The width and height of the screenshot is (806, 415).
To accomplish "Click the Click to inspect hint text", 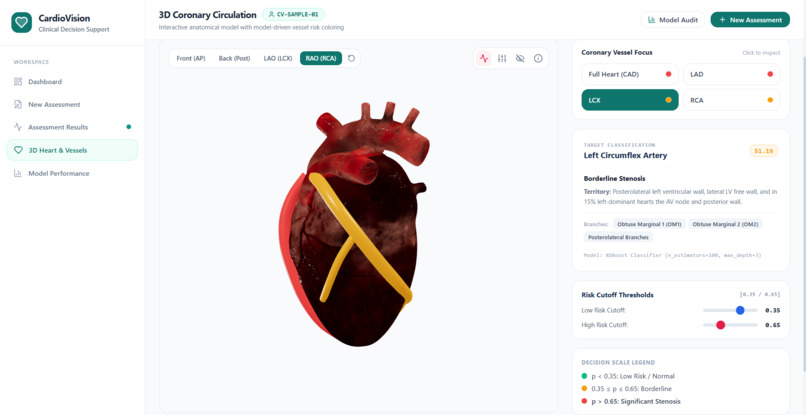I will point(761,53).
